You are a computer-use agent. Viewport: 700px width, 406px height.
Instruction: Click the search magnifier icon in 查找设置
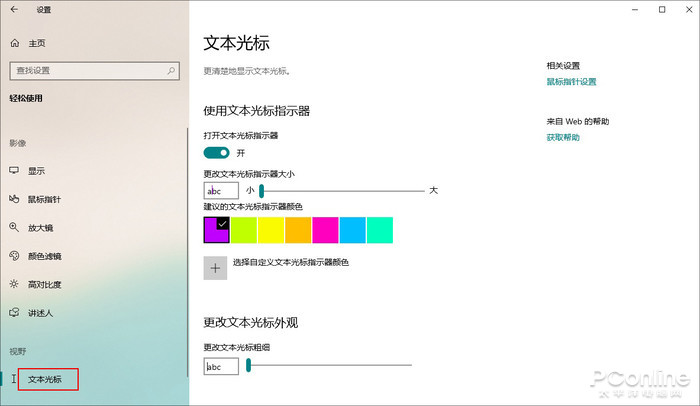click(x=171, y=70)
